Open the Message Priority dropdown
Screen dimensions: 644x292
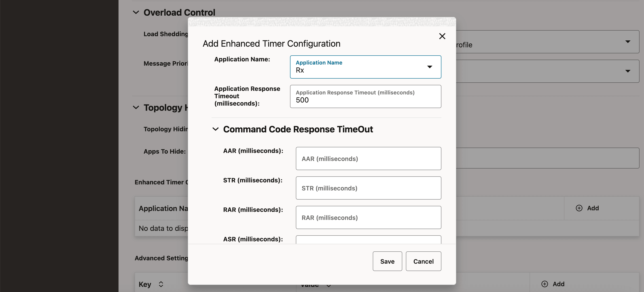628,71
